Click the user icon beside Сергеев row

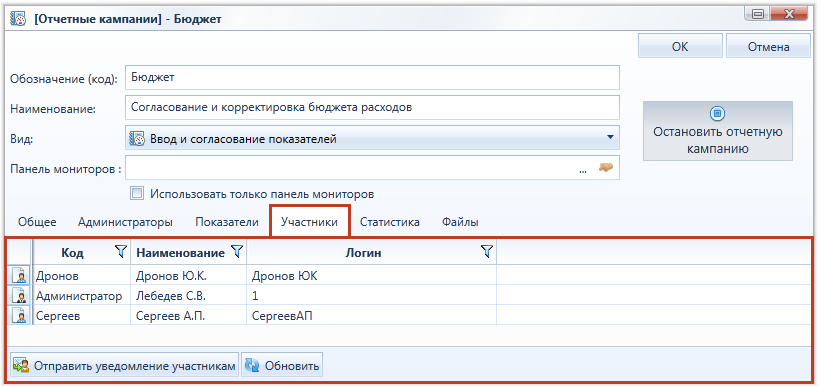coord(19,316)
